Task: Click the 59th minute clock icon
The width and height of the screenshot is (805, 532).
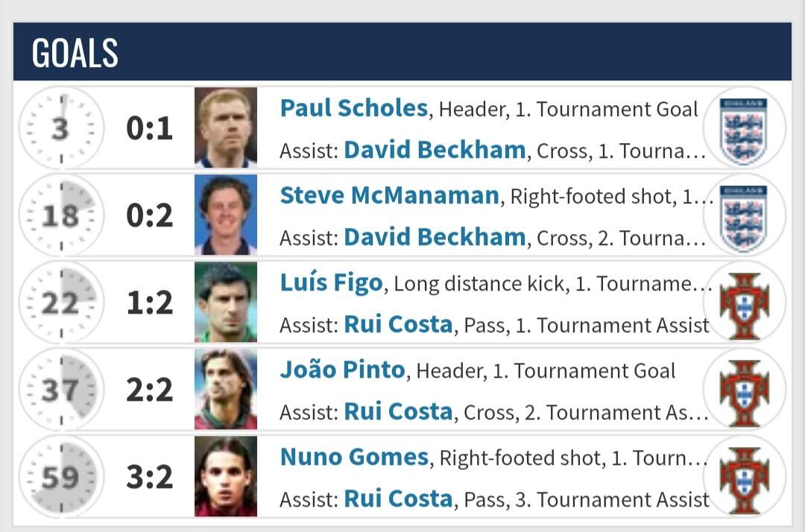Action: tap(61, 478)
